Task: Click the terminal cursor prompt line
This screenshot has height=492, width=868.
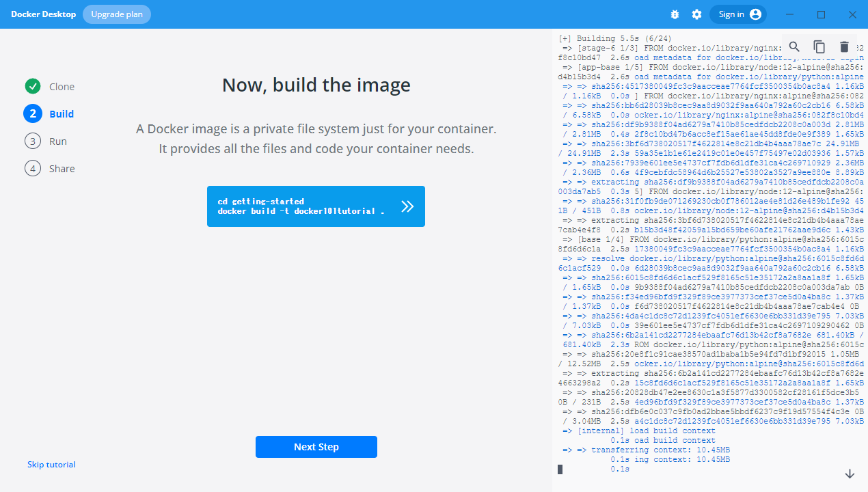Action: (560, 469)
